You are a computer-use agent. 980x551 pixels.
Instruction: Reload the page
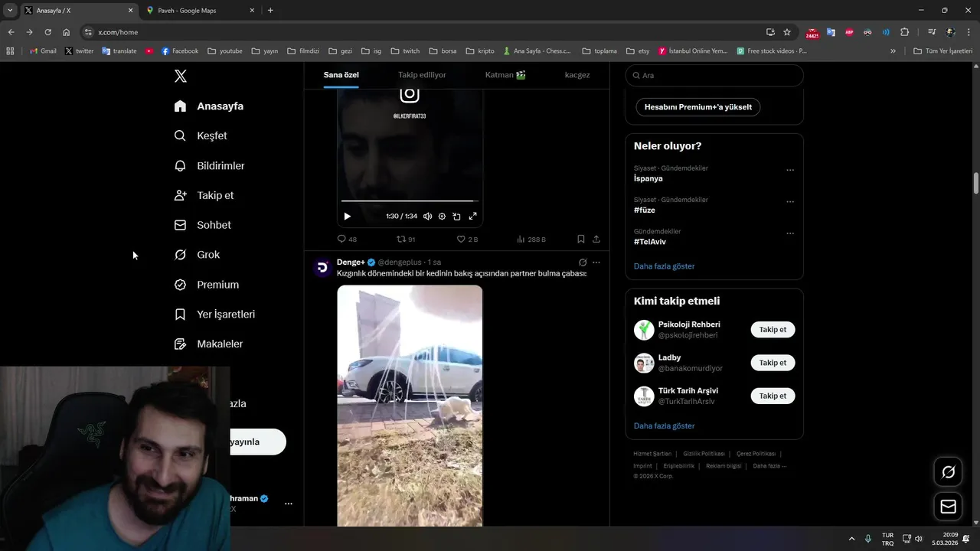click(x=47, y=32)
